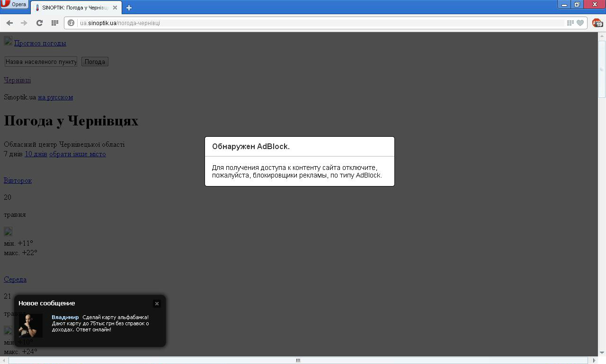This screenshot has width=606, height=364.
Task: Click Владимир's avatar in the message popup
Action: click(x=31, y=325)
